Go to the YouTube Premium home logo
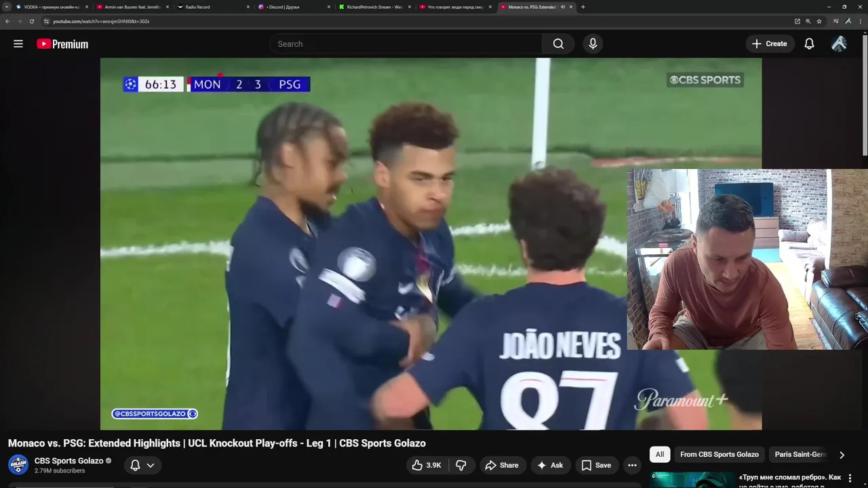This screenshot has width=868, height=488. coord(62,44)
